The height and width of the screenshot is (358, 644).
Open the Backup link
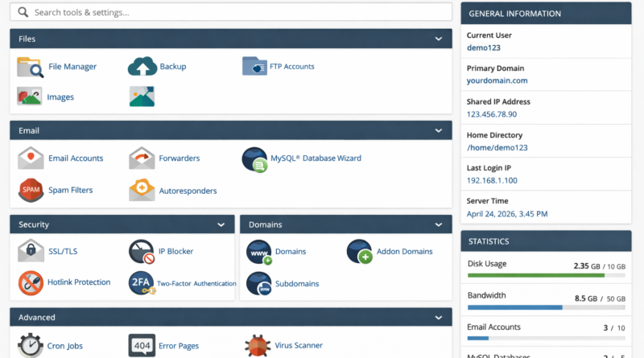[x=173, y=67]
